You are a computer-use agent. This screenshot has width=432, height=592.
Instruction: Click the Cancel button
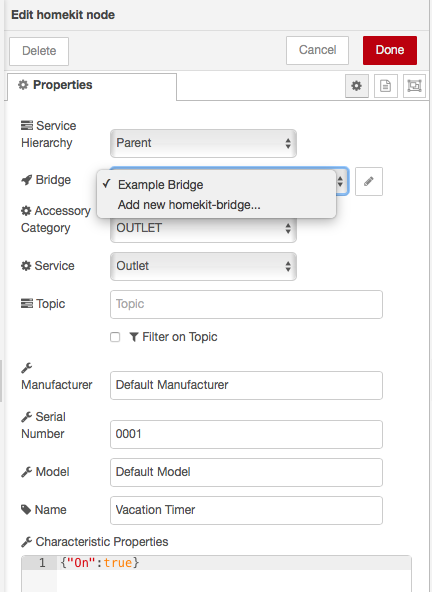[317, 50]
